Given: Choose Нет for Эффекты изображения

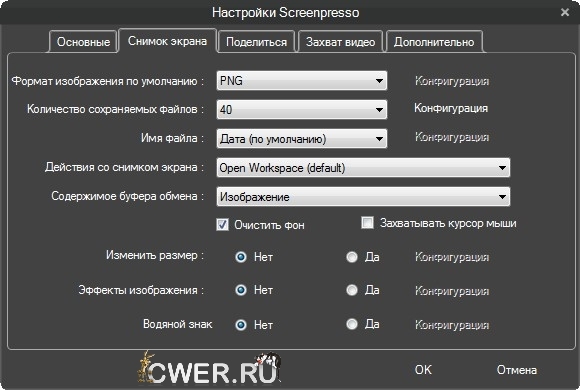Looking at the screenshot, I should click(x=241, y=290).
